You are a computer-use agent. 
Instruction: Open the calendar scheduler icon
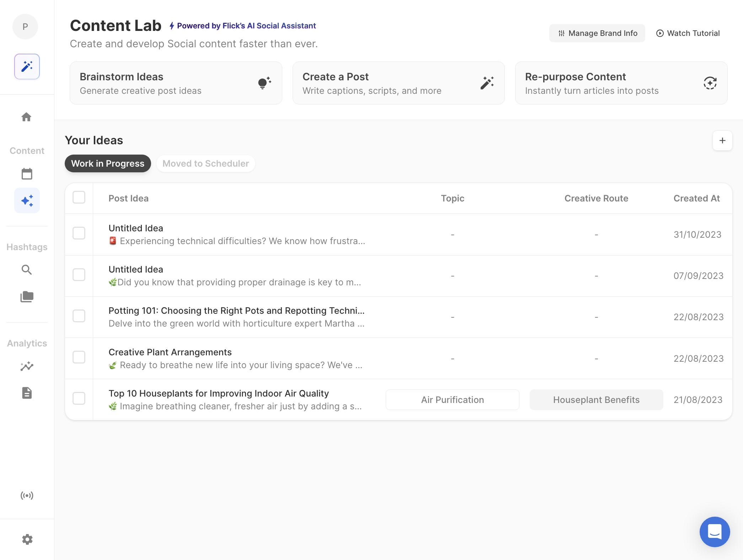pyautogui.click(x=27, y=174)
